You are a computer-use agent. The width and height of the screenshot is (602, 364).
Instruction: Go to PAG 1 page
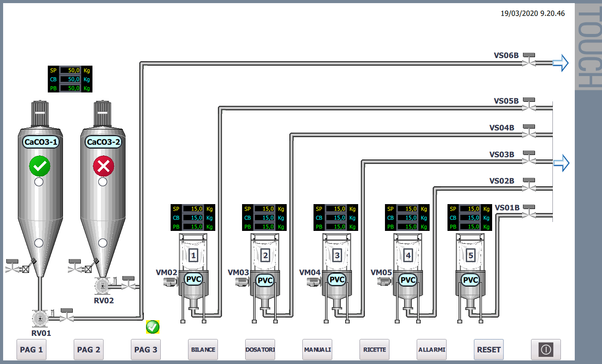click(x=31, y=349)
